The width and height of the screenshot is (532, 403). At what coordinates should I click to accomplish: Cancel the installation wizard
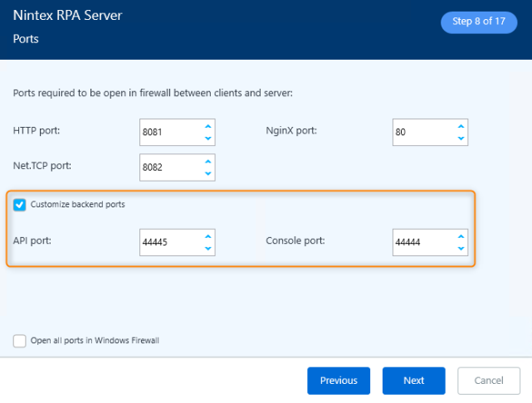(x=489, y=381)
